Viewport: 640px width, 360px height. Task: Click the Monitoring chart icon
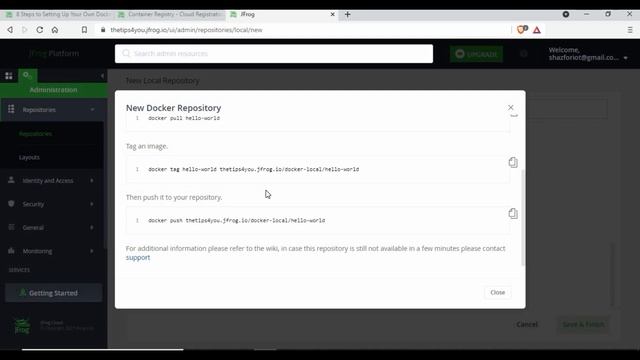(11, 251)
